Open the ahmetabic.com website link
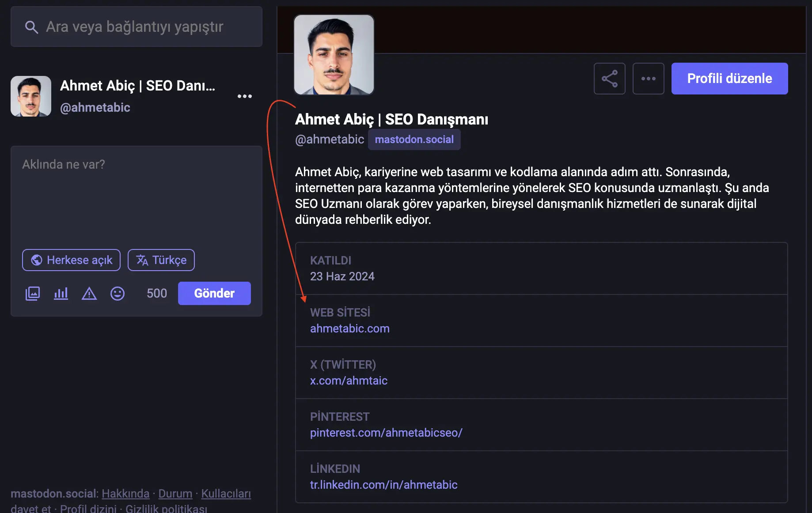This screenshot has height=513, width=812. pyautogui.click(x=350, y=328)
